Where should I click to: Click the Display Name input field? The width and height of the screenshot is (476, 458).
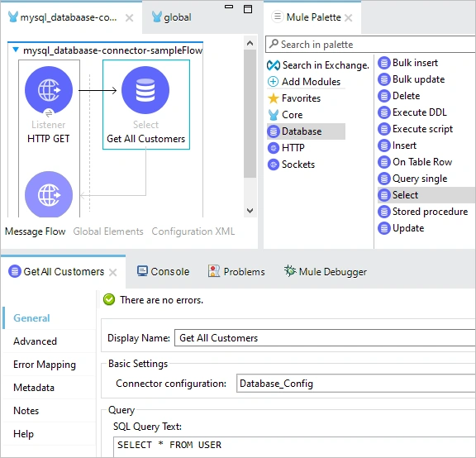click(325, 338)
